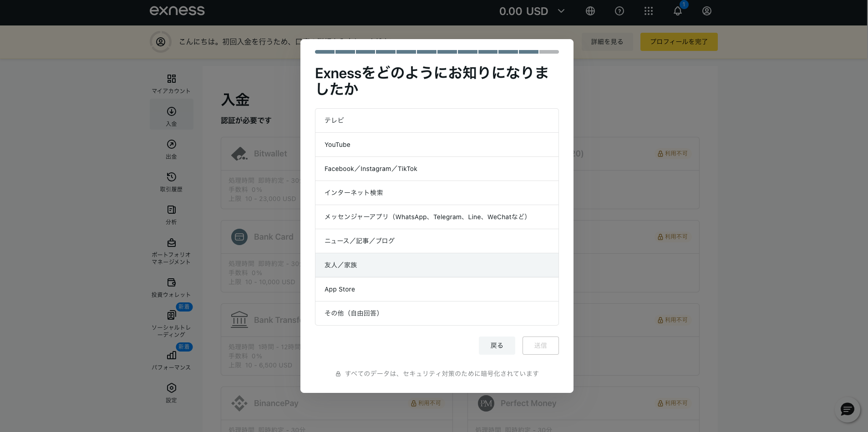Select the App Store option
The width and height of the screenshot is (868, 432).
coord(437,289)
